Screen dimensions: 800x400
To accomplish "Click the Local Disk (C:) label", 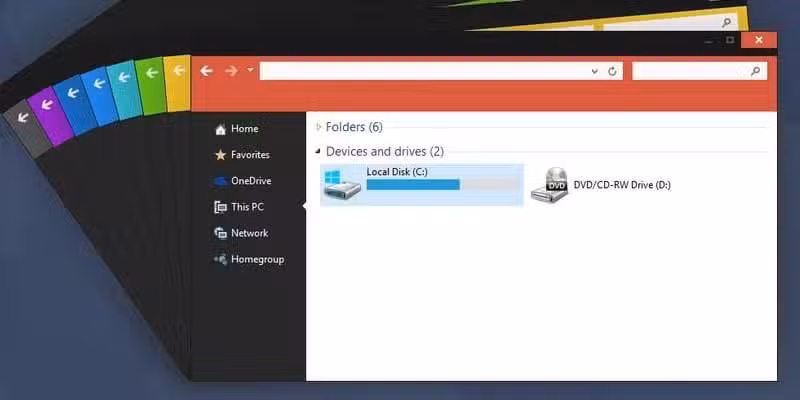I will coord(397,172).
